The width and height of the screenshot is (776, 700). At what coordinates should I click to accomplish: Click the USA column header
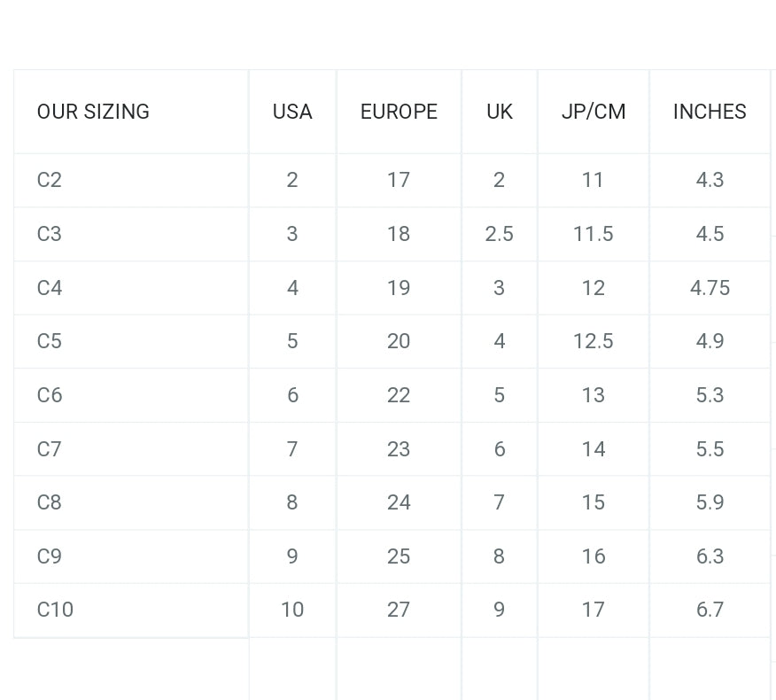pos(292,112)
